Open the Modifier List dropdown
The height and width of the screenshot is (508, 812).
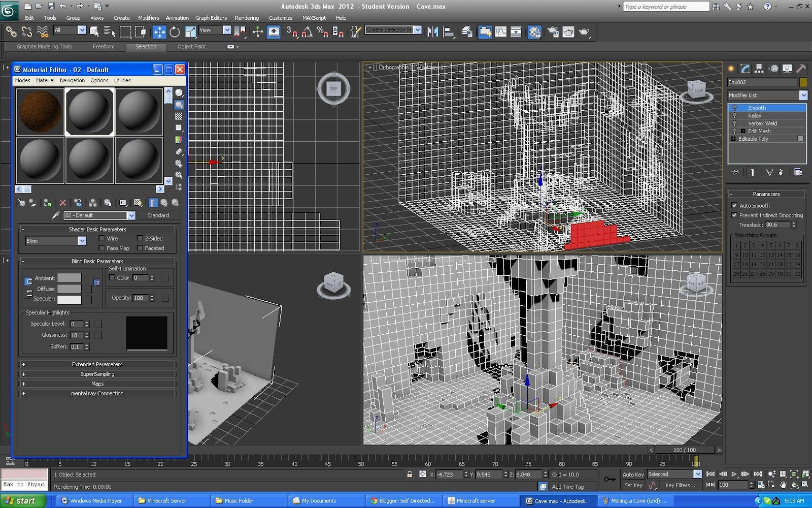pyautogui.click(x=767, y=96)
